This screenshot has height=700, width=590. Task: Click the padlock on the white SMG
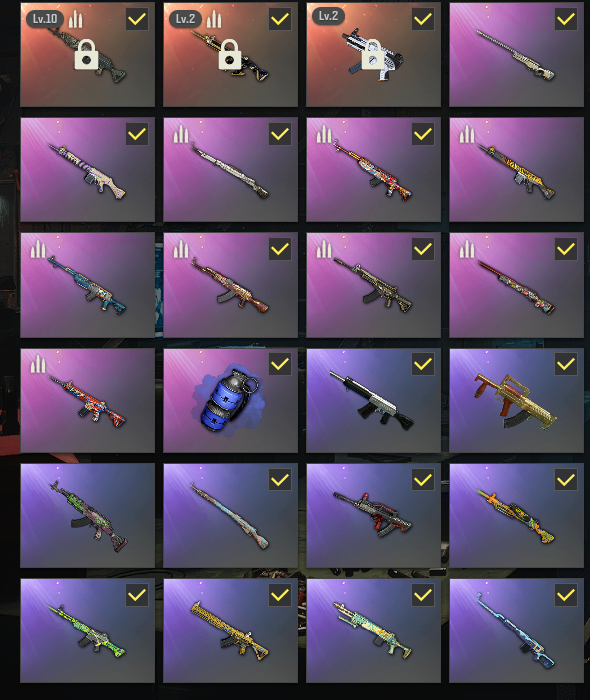tap(372, 55)
